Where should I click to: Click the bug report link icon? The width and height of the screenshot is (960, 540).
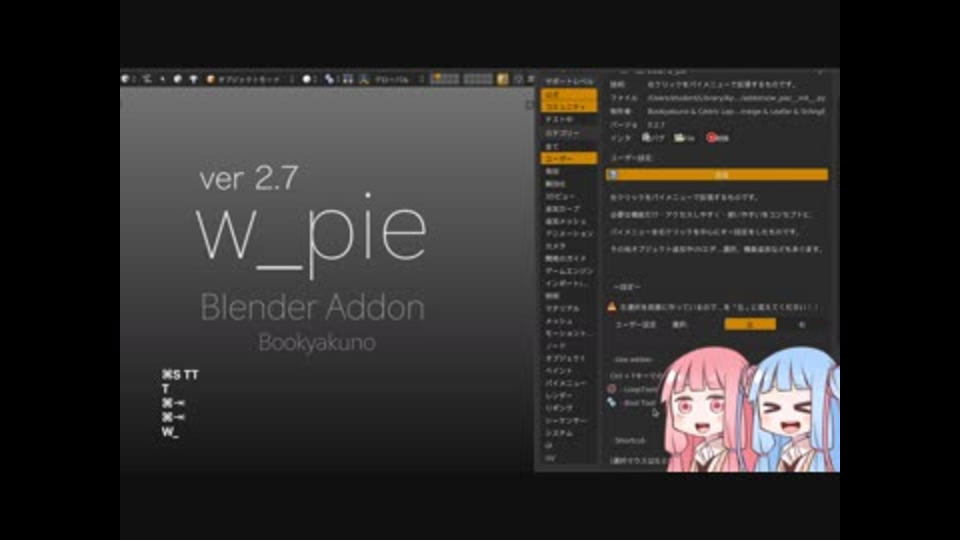[x=646, y=137]
